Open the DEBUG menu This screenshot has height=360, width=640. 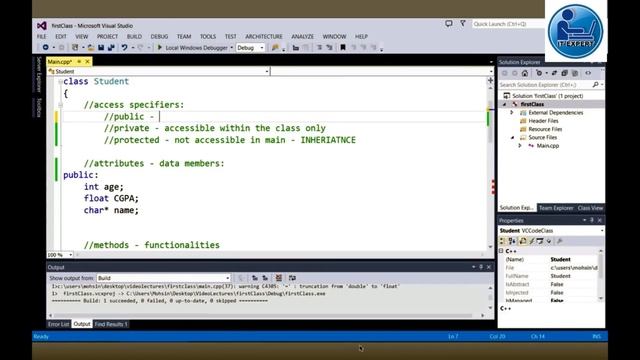coord(159,37)
